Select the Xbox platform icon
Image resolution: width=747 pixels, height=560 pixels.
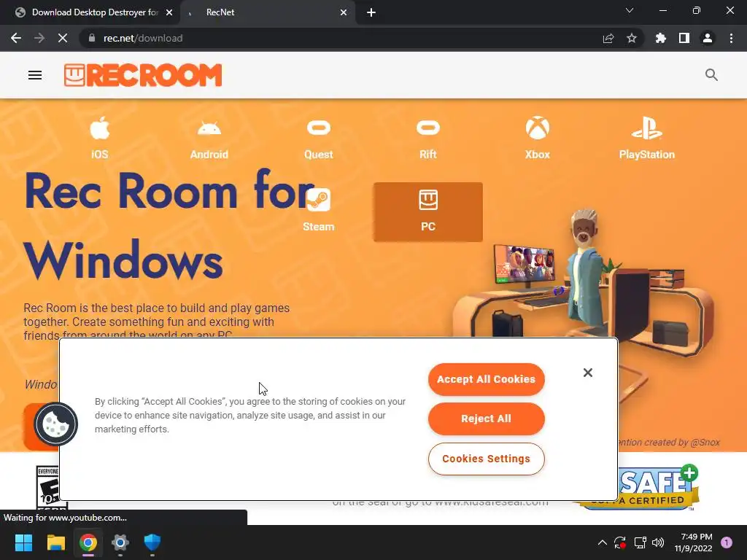click(x=538, y=138)
